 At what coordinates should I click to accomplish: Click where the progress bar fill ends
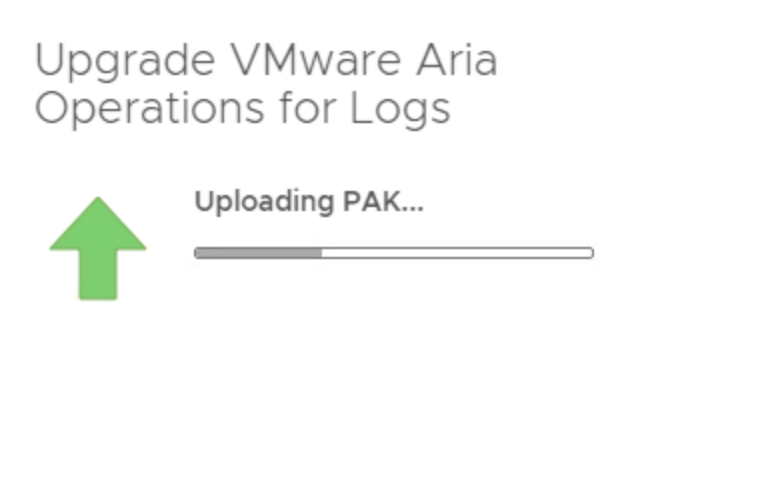click(x=322, y=253)
